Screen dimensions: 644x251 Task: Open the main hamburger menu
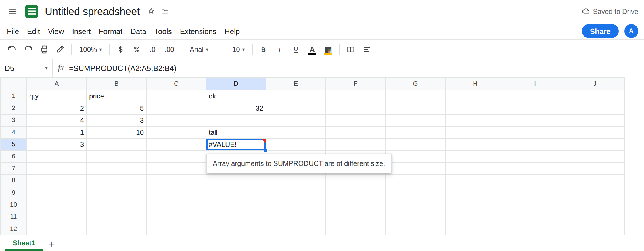click(x=13, y=12)
